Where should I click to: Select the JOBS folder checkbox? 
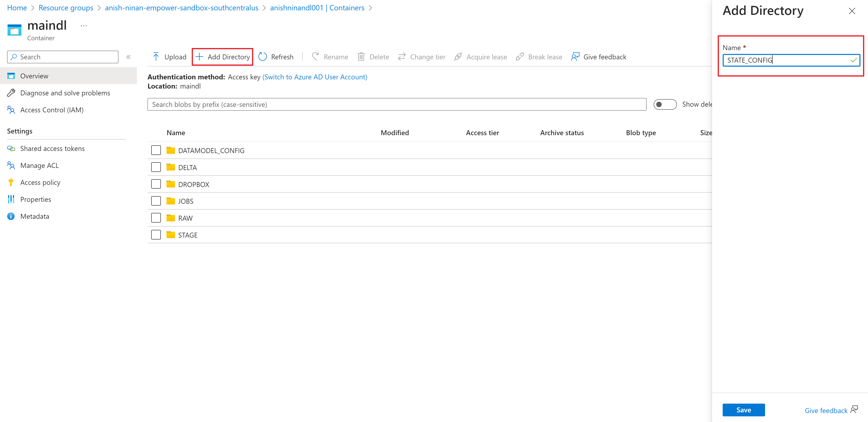(x=156, y=201)
